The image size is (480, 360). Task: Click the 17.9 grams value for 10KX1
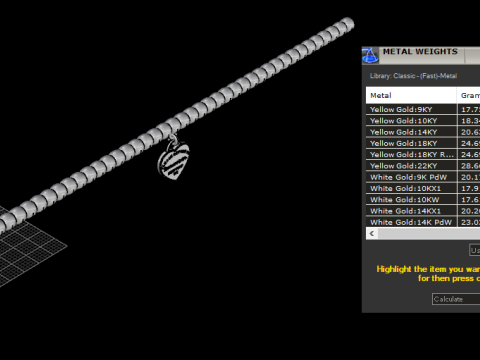(470, 188)
